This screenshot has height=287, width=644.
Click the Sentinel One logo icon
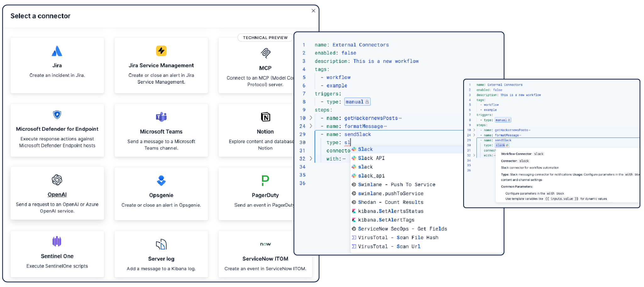[57, 241]
